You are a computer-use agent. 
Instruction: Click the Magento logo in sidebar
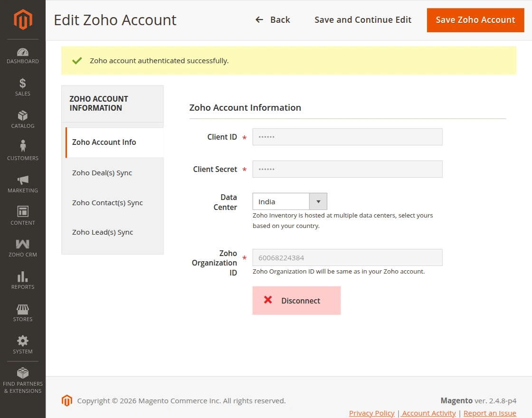pyautogui.click(x=23, y=19)
